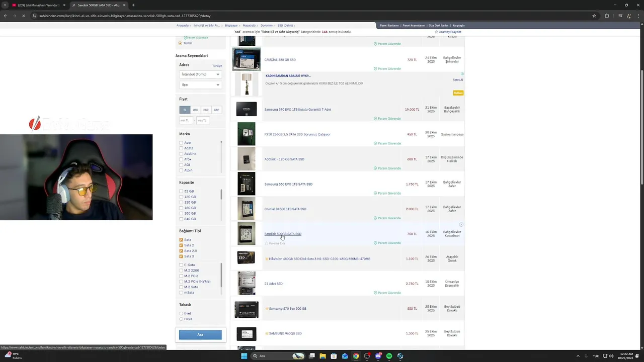Switch to the Eski Manastırın tab
The height and width of the screenshot is (362, 644).
point(39,5)
